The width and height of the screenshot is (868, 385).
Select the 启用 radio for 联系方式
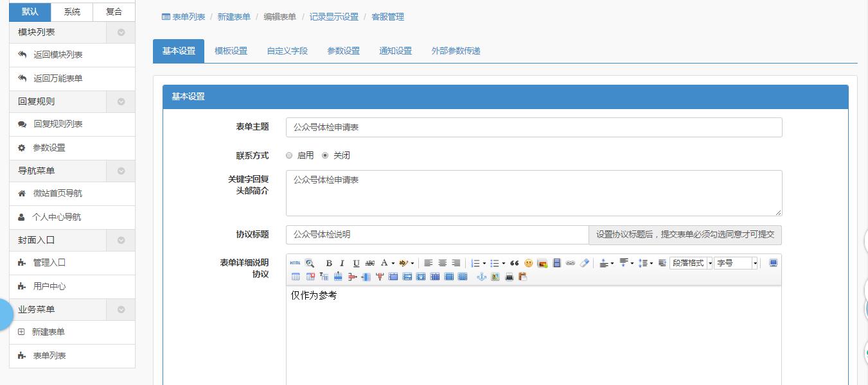[x=289, y=155]
